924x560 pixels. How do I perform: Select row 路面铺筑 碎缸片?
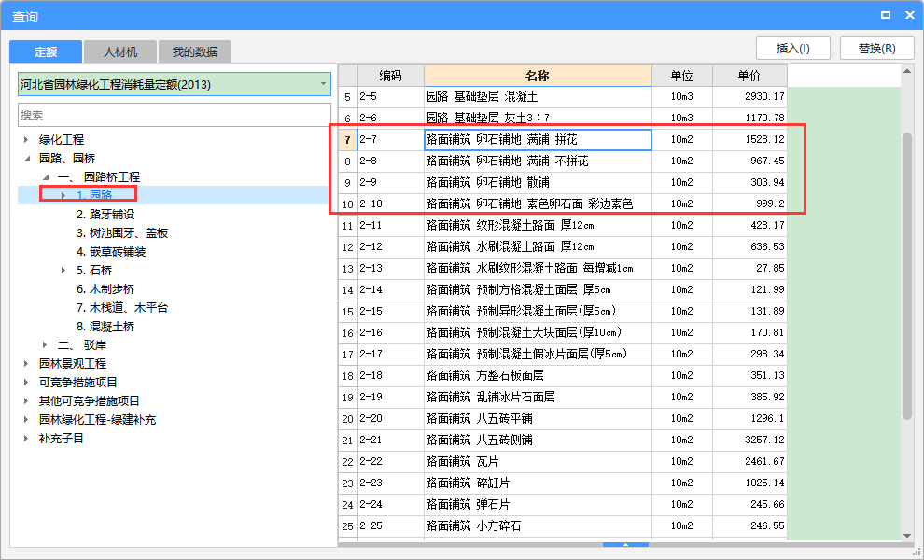point(563,483)
